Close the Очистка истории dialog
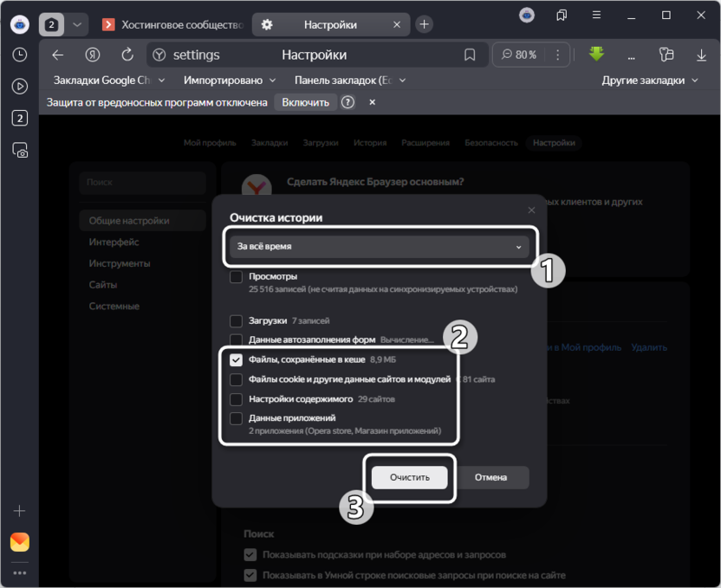The image size is (721, 588). [x=531, y=210]
